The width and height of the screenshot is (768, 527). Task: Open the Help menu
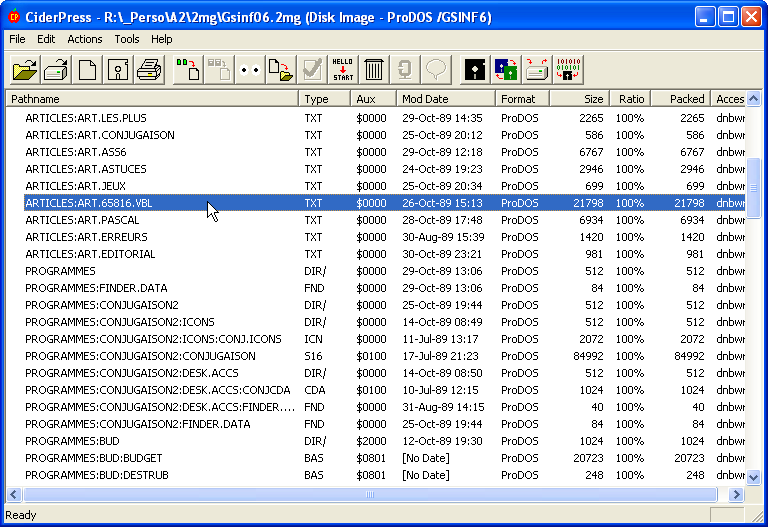point(162,39)
